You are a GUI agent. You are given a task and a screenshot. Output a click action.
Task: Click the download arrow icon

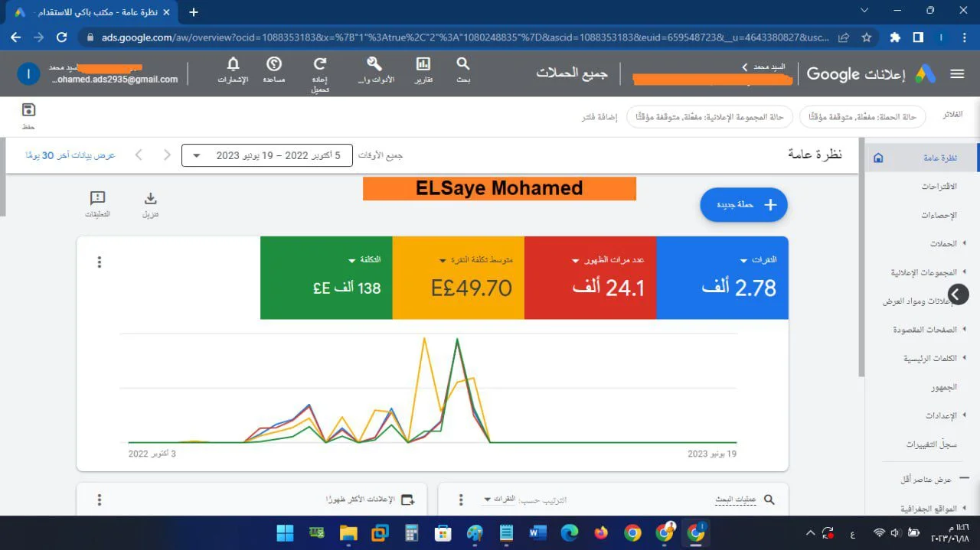[x=150, y=200]
